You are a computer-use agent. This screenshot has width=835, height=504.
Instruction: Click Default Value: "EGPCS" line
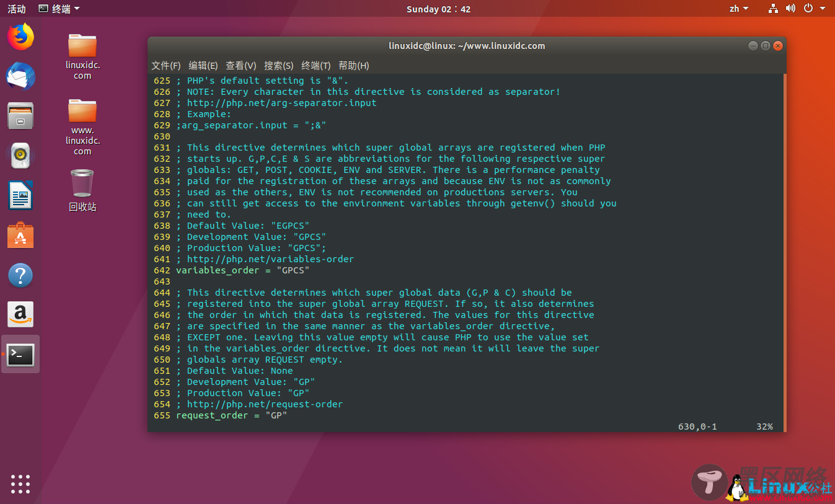[242, 226]
